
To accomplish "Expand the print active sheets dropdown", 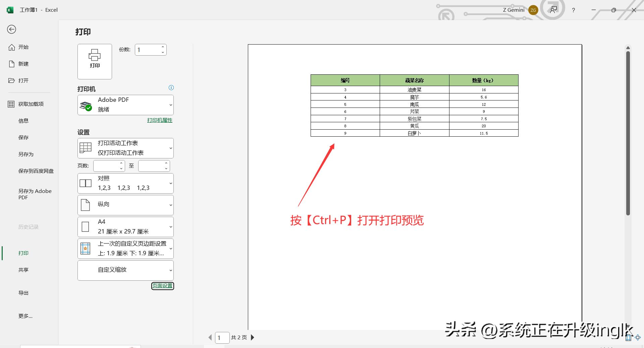I will [125, 148].
